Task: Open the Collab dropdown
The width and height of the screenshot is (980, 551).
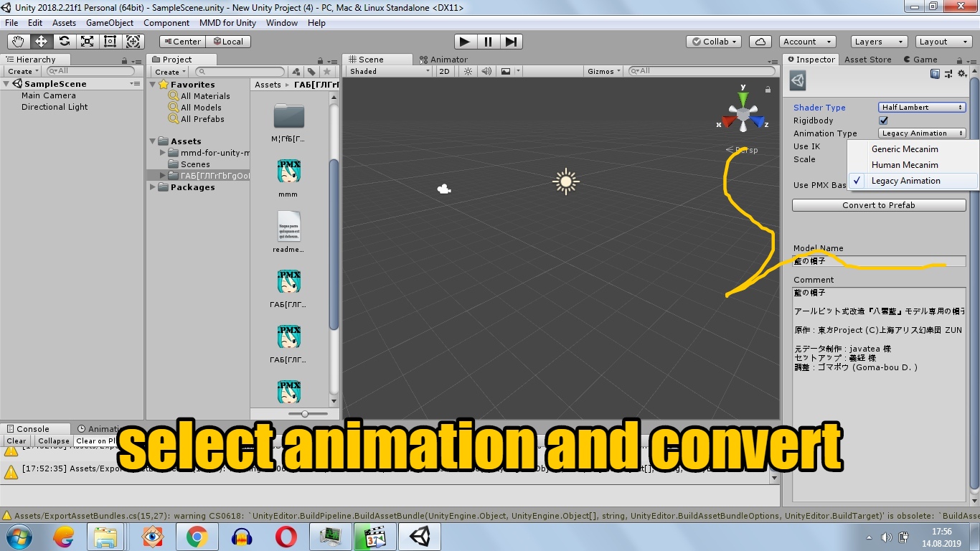Action: click(714, 42)
